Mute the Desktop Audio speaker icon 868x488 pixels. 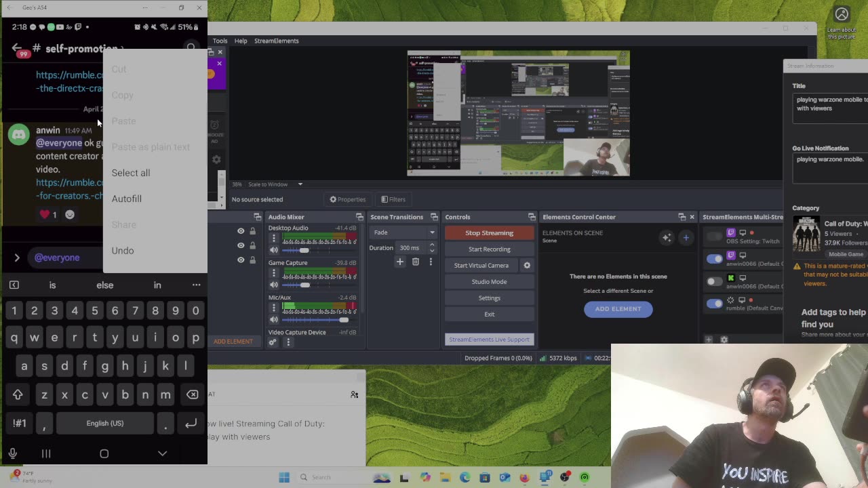pos(274,250)
